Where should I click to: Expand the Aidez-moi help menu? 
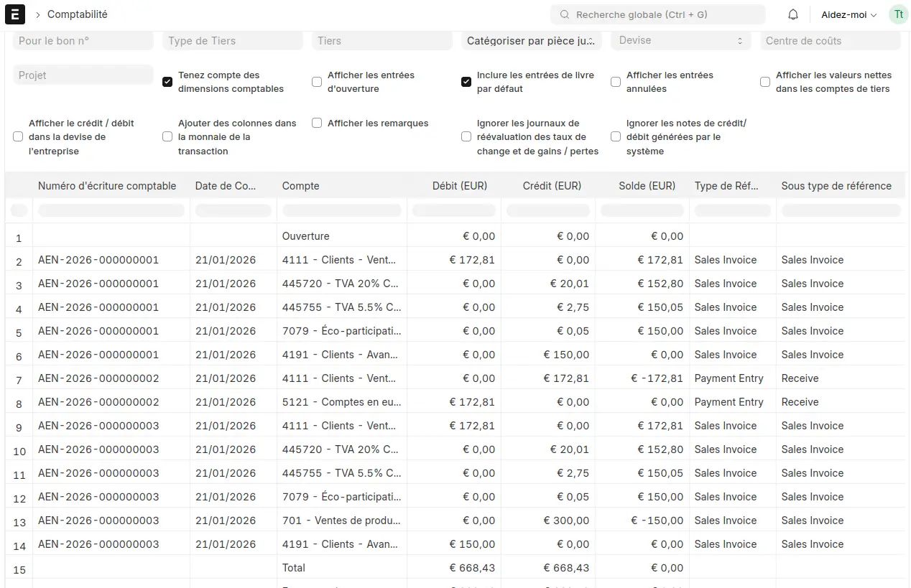coord(849,14)
